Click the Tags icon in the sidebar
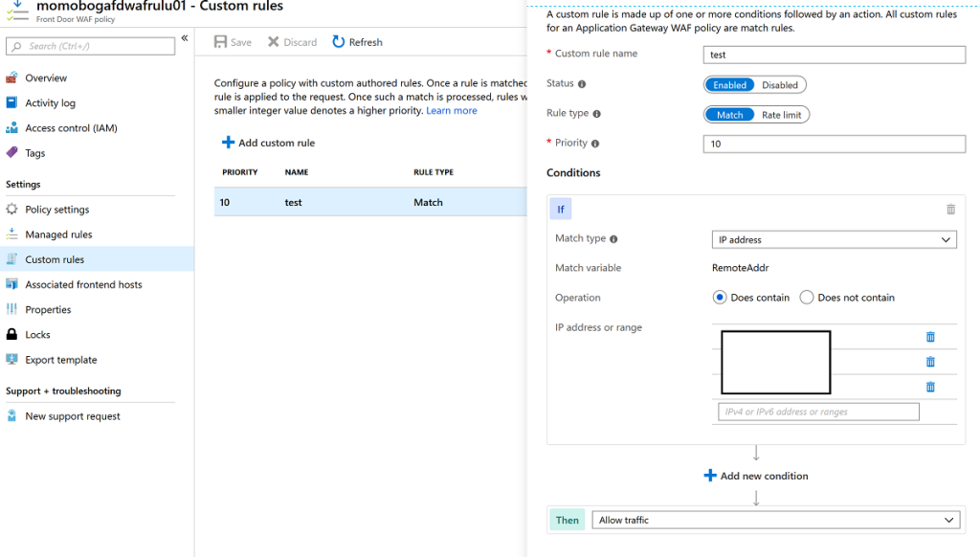980x557 pixels. point(11,152)
